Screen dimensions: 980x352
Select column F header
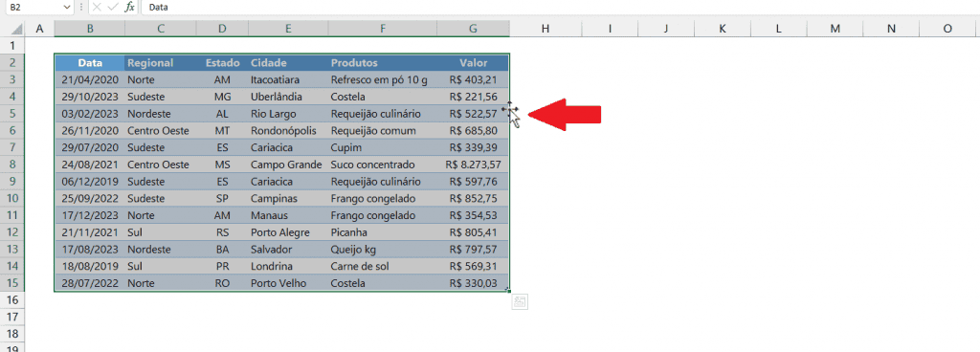383,28
